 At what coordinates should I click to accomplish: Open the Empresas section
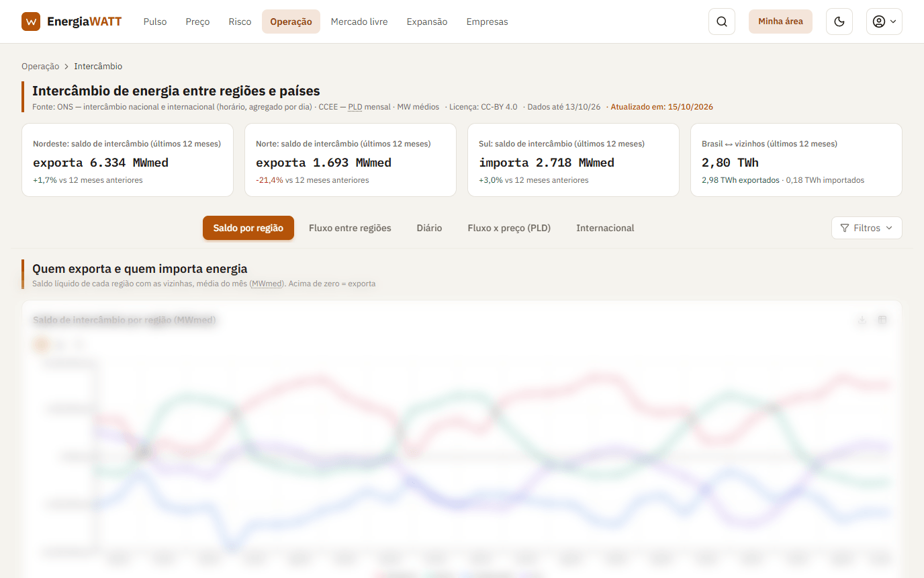coord(487,22)
